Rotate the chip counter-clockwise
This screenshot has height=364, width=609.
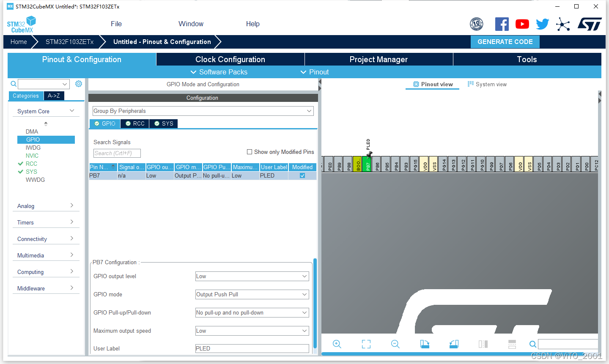click(454, 344)
